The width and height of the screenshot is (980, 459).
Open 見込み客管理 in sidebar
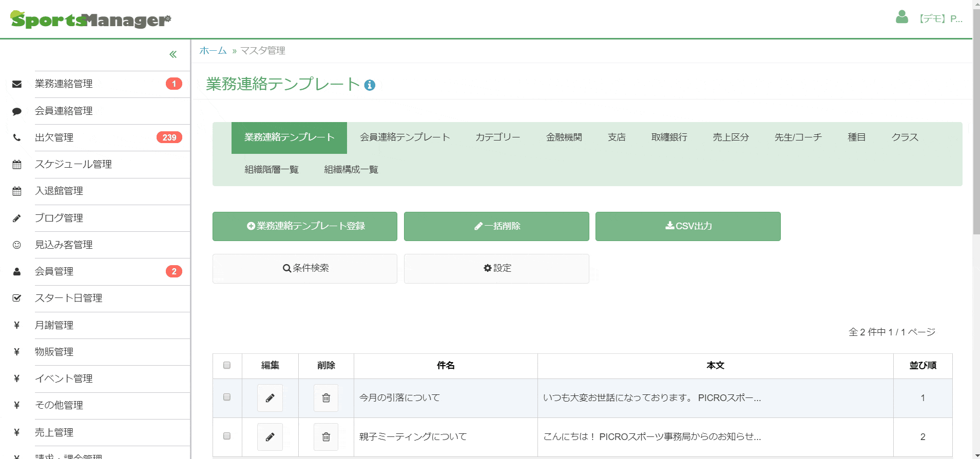coord(64,245)
